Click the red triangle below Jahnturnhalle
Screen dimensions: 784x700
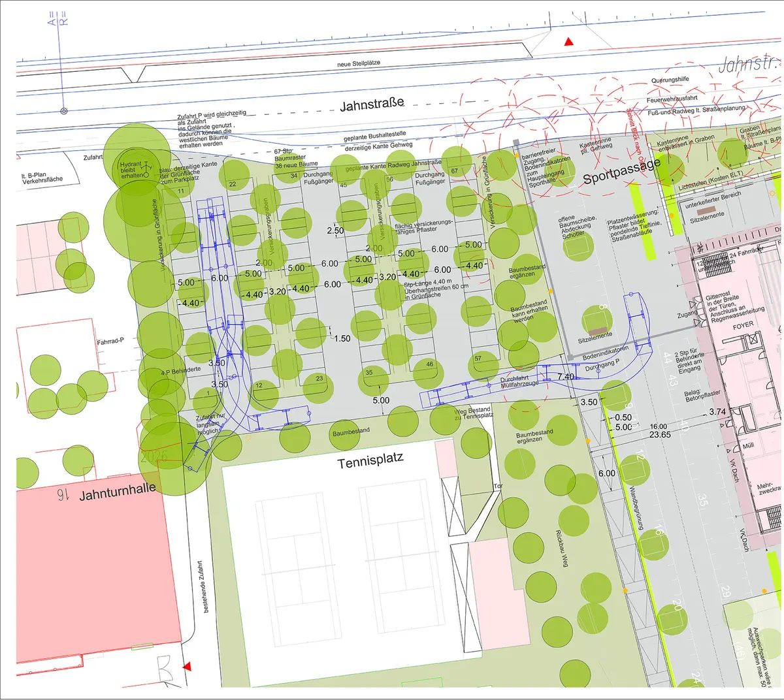point(187,667)
